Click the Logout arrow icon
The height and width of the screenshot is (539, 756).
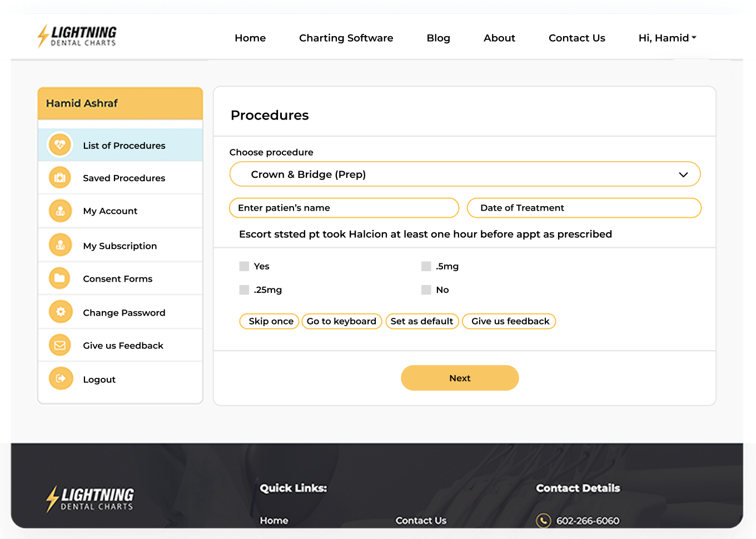pyautogui.click(x=60, y=379)
